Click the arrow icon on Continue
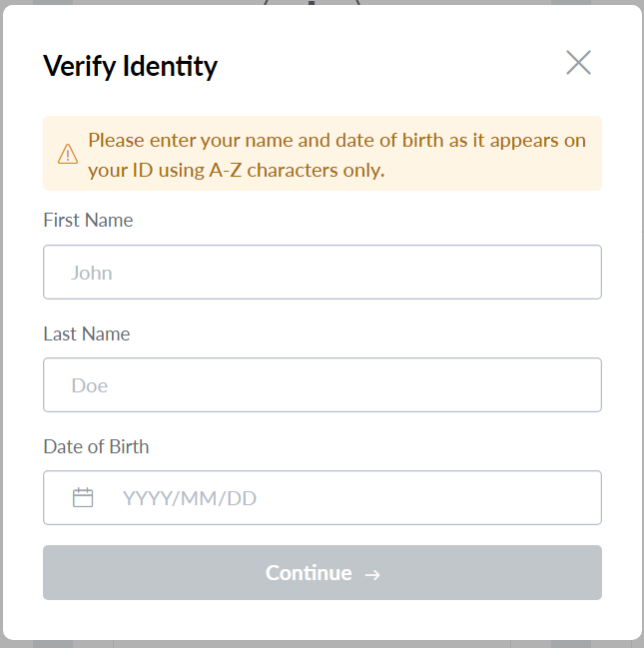Viewport: 644px width, 648px height. coord(372,574)
